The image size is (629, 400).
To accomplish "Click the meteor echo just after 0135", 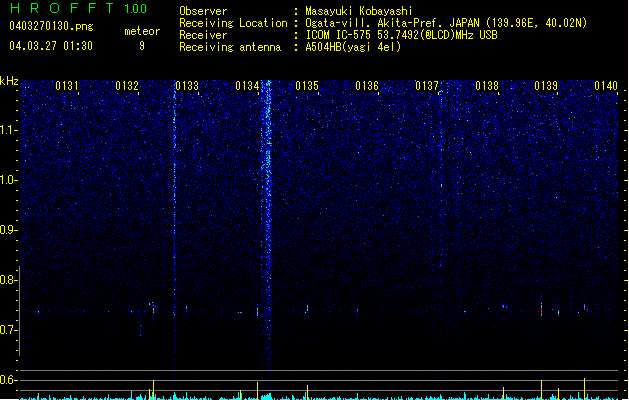I will pyautogui.click(x=307, y=308).
